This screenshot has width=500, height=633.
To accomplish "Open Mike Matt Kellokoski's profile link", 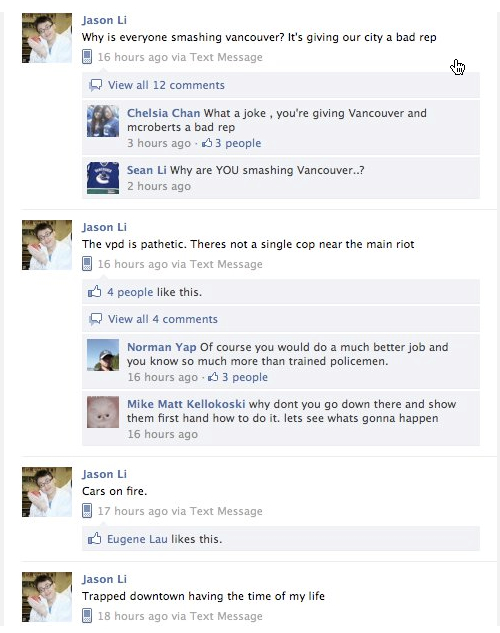I will pos(186,404).
